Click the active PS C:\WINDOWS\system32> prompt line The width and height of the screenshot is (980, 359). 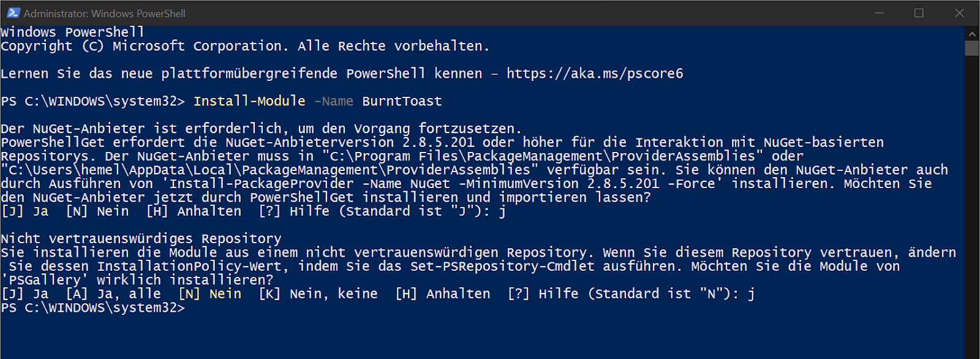(92, 308)
